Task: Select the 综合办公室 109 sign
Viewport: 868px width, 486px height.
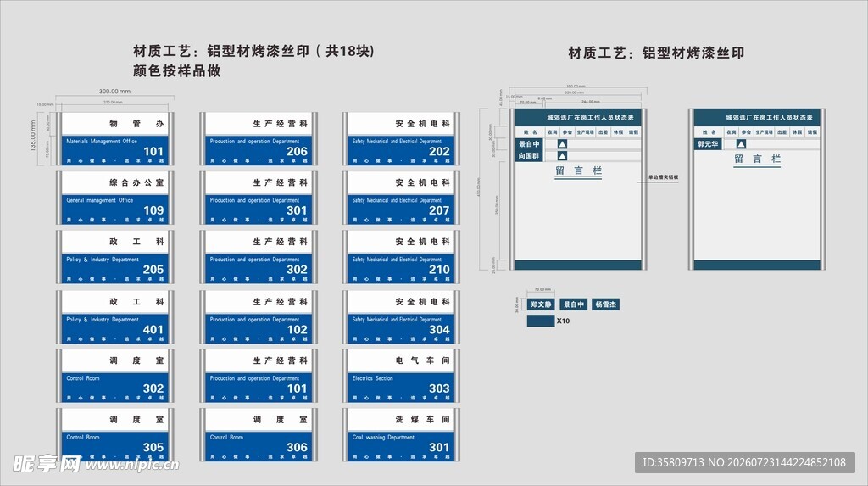Action: (x=115, y=198)
